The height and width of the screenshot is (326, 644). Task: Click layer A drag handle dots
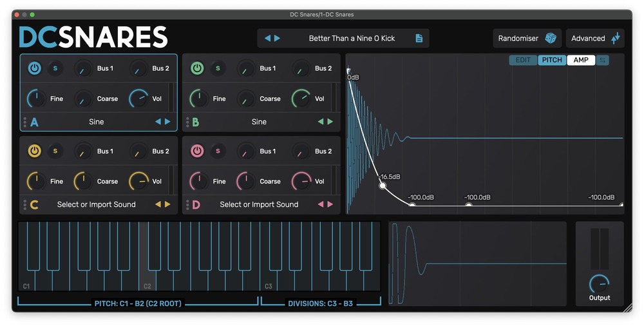click(24, 122)
